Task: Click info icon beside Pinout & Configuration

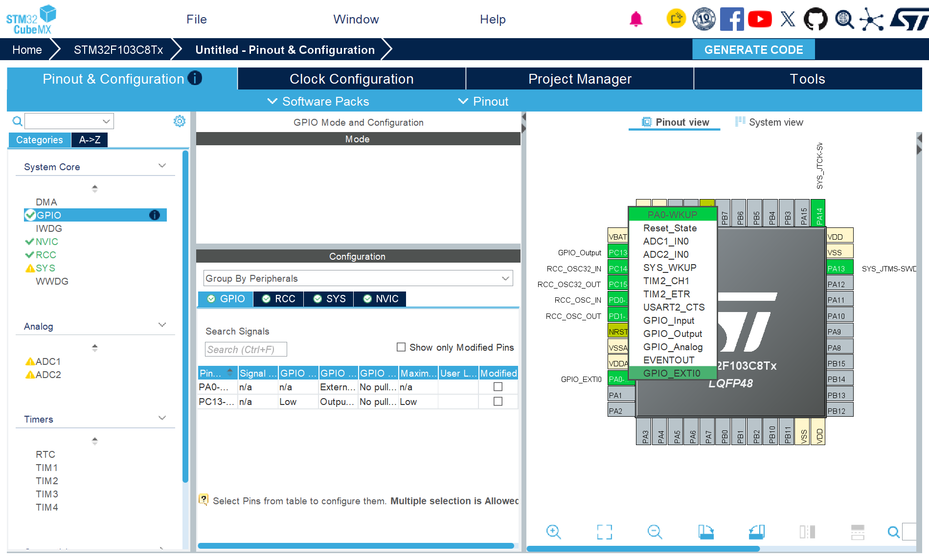Action: click(195, 78)
